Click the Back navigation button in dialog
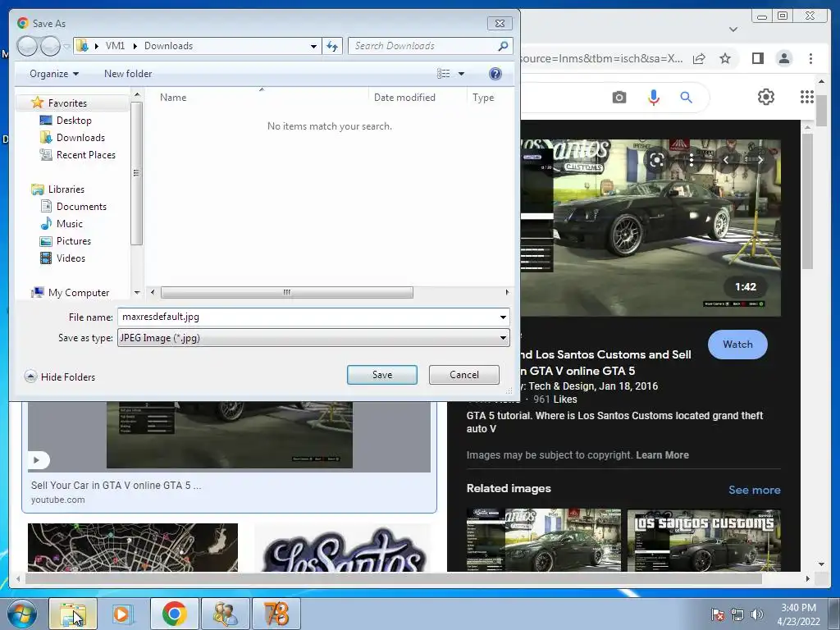This screenshot has width=840, height=630. pyautogui.click(x=27, y=46)
